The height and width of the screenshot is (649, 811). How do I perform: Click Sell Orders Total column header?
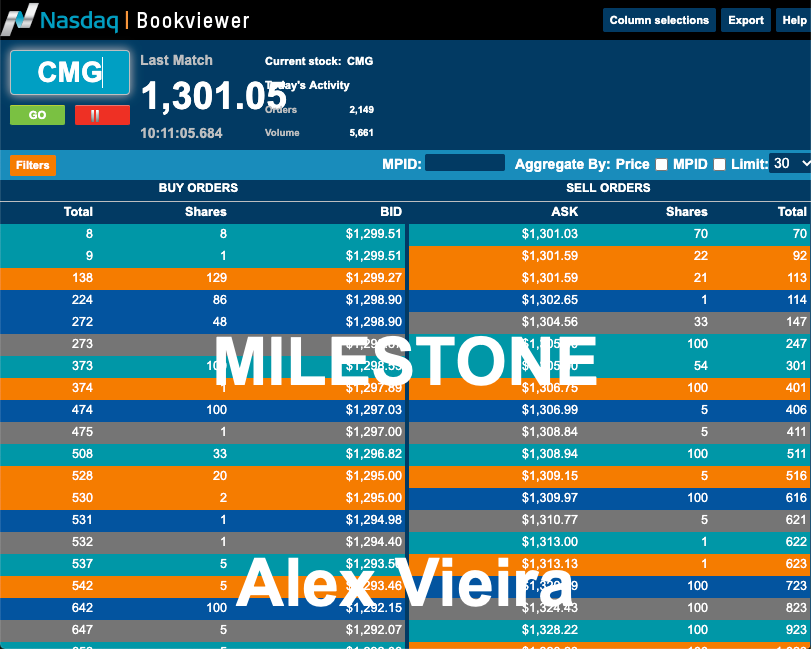[x=792, y=212]
